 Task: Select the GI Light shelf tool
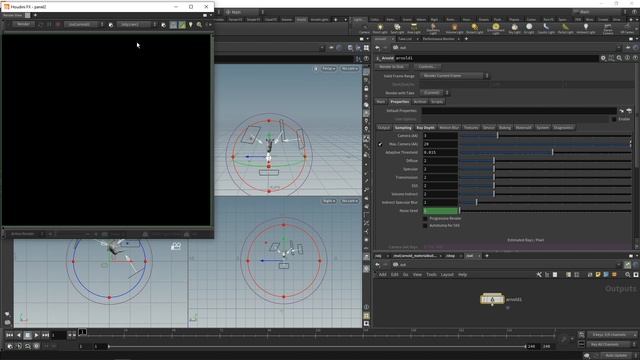[x=529, y=28]
